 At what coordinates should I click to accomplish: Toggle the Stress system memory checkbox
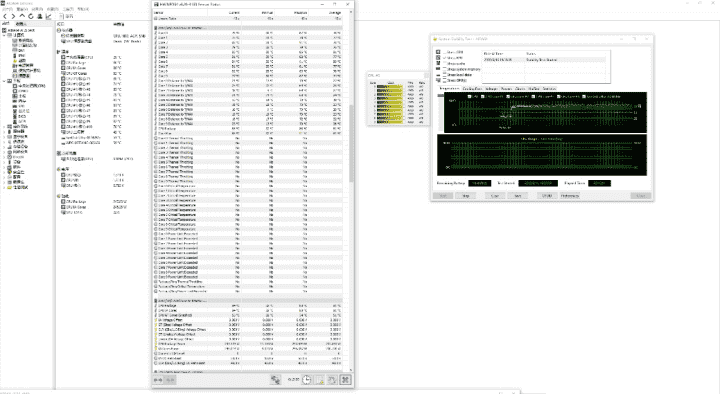tap(444, 69)
